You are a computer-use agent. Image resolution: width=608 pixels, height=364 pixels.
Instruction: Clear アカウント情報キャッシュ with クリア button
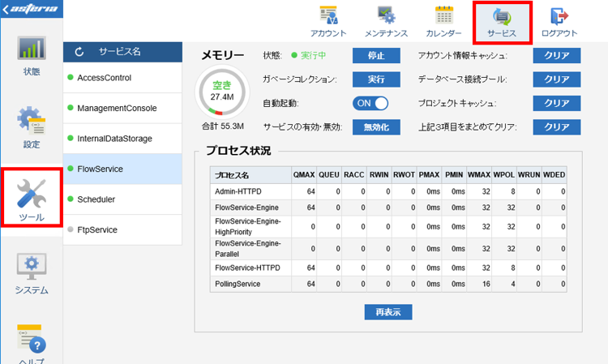[x=557, y=55]
